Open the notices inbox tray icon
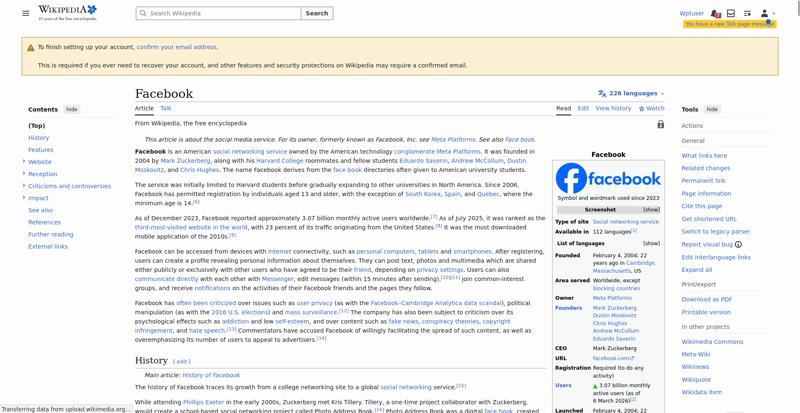 click(x=731, y=13)
